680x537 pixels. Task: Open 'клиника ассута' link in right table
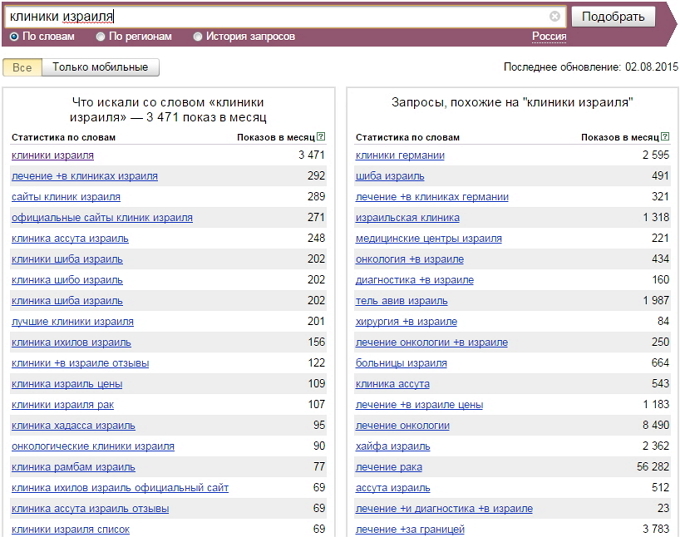[392, 384]
